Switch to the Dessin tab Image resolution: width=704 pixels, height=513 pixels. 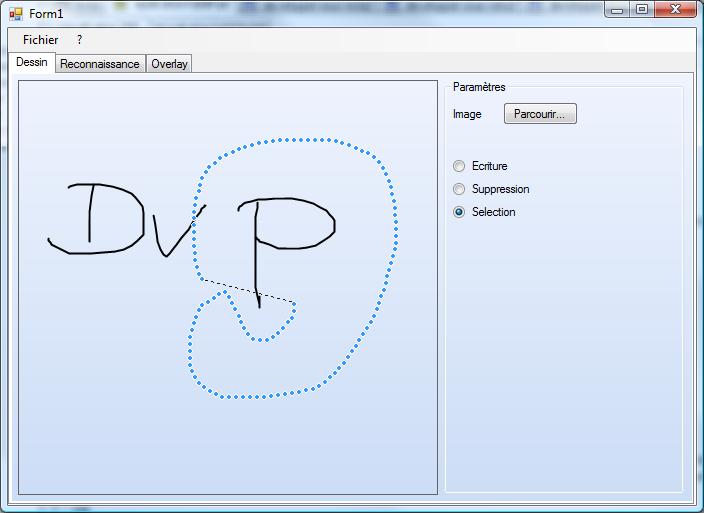32,62
